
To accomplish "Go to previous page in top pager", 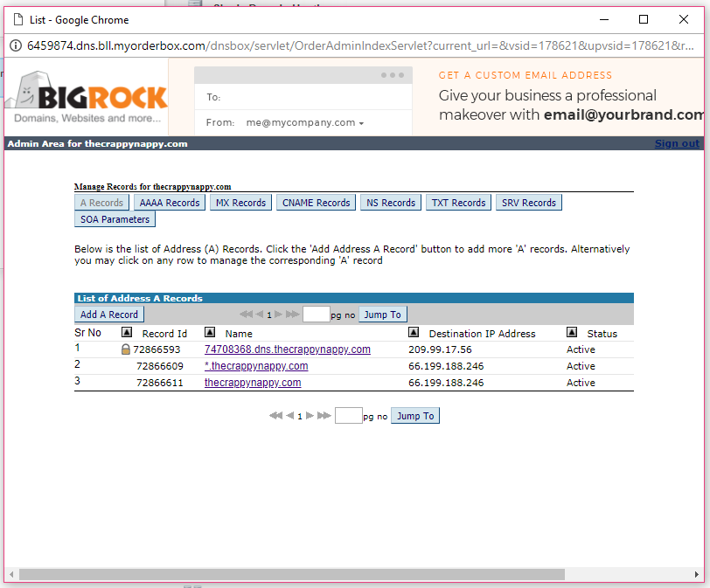I will (260, 314).
